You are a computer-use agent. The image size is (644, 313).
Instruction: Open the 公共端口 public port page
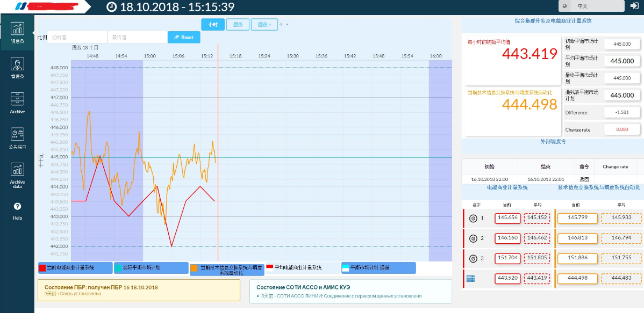pos(17,137)
